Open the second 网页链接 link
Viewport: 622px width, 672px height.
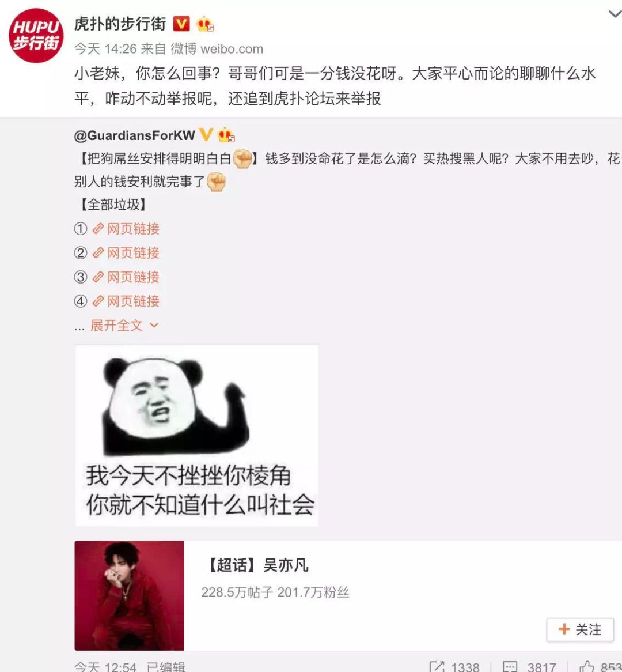click(x=126, y=253)
